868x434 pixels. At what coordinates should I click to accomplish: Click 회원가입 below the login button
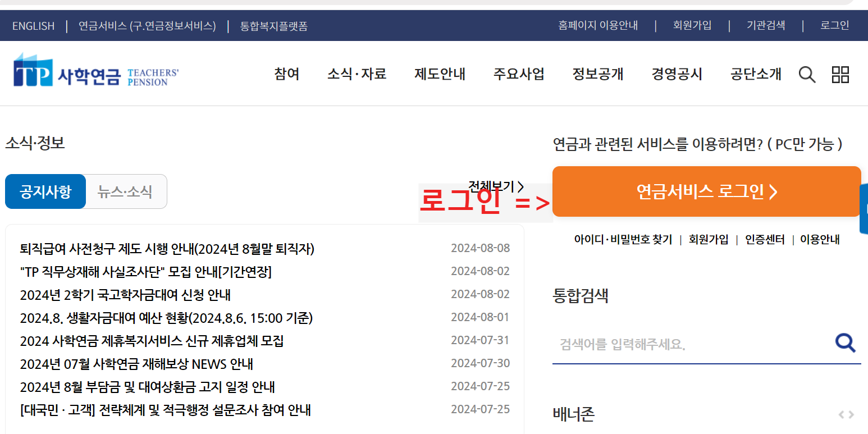pyautogui.click(x=709, y=239)
